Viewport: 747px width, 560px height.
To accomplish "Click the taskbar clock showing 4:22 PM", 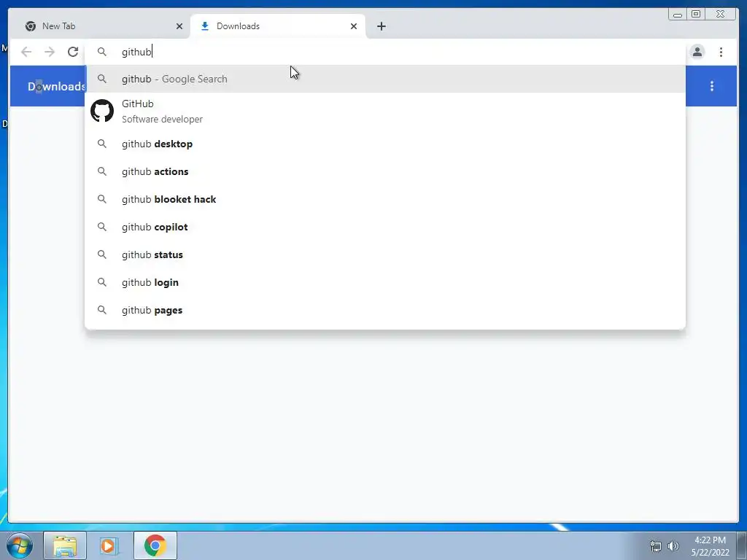I will click(710, 546).
